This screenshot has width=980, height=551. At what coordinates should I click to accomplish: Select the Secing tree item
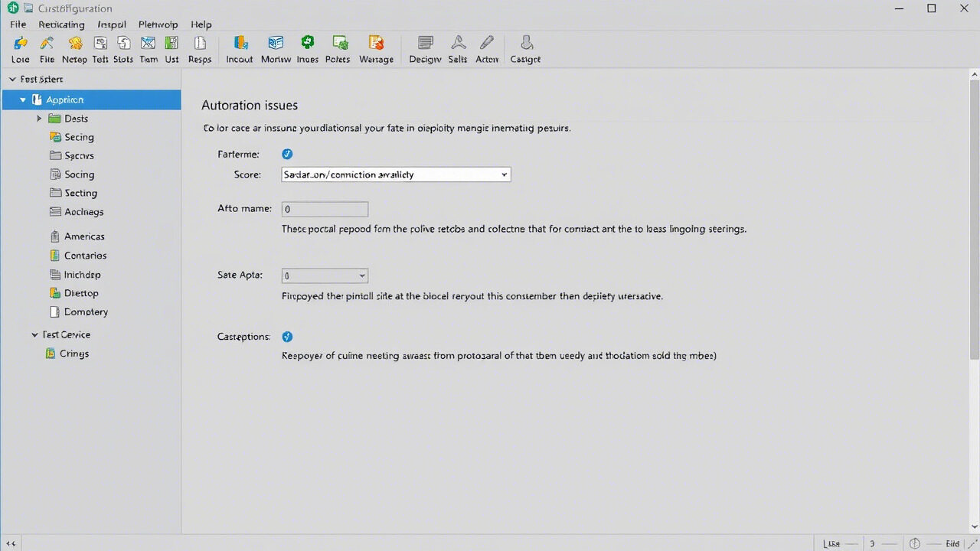[79, 137]
